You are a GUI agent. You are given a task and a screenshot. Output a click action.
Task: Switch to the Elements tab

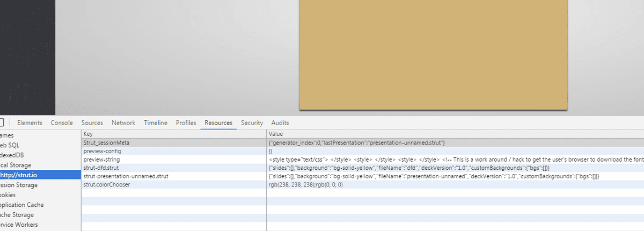[30, 123]
